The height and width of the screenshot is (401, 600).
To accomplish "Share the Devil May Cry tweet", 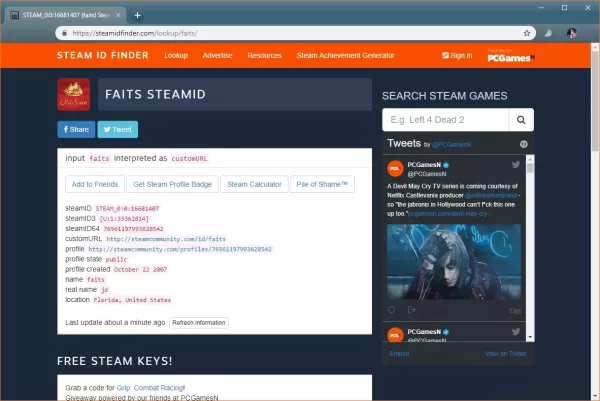I will click(x=411, y=310).
